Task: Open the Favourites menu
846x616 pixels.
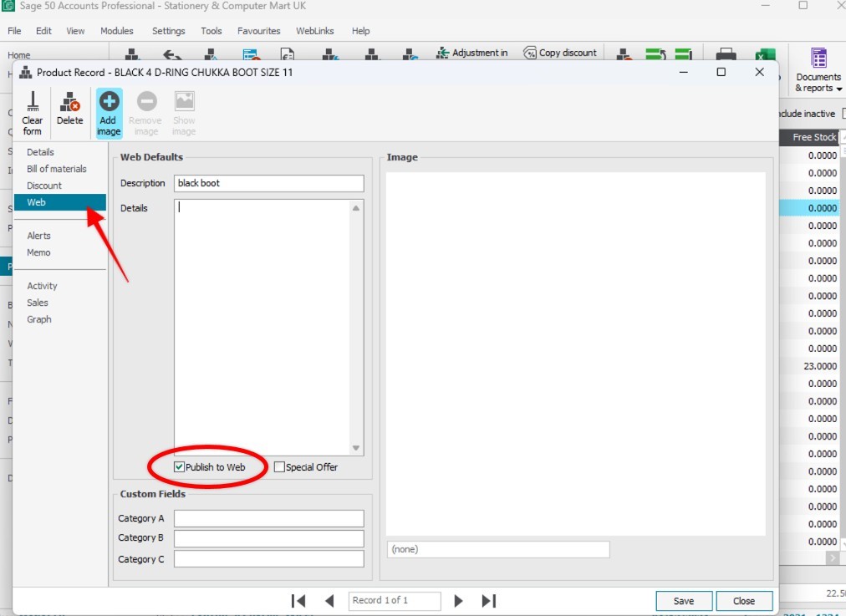Action: tap(258, 31)
